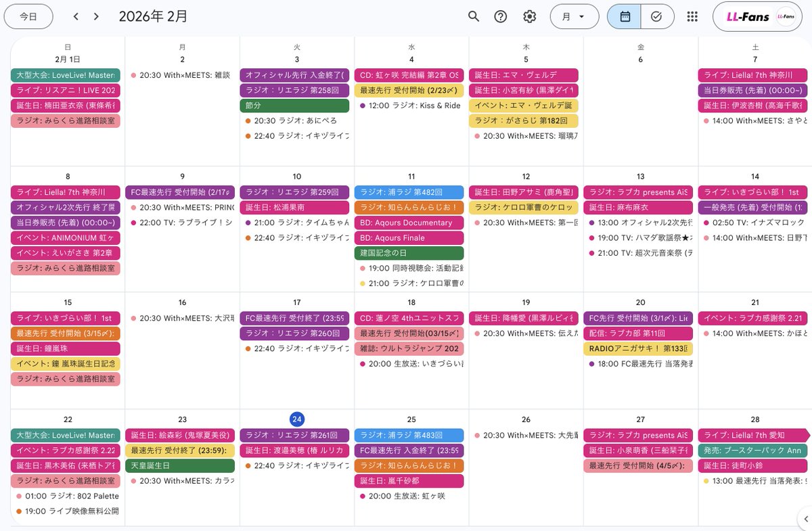Viewport: 812px width, 531px height.
Task: Open 建国記念の日 event
Action: coord(409,253)
